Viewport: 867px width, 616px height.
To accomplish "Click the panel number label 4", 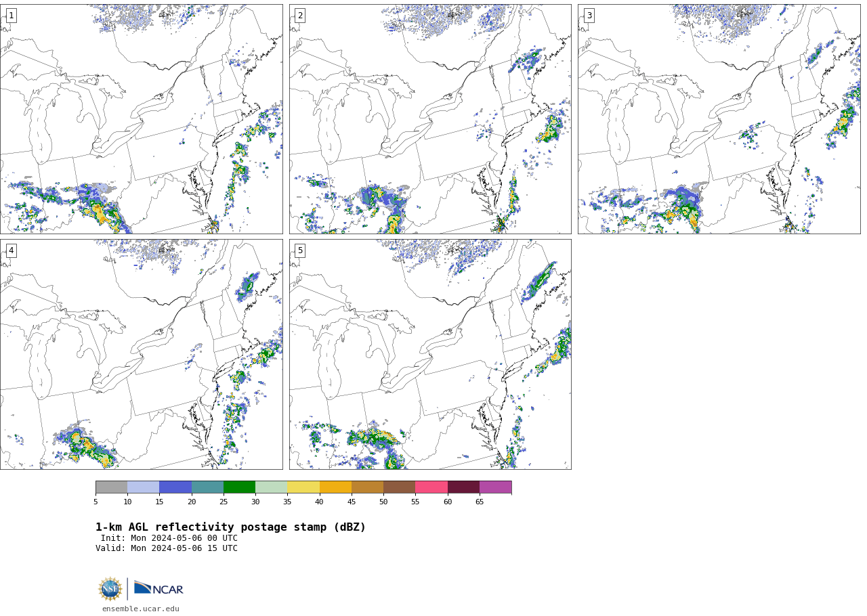I will tap(11, 250).
